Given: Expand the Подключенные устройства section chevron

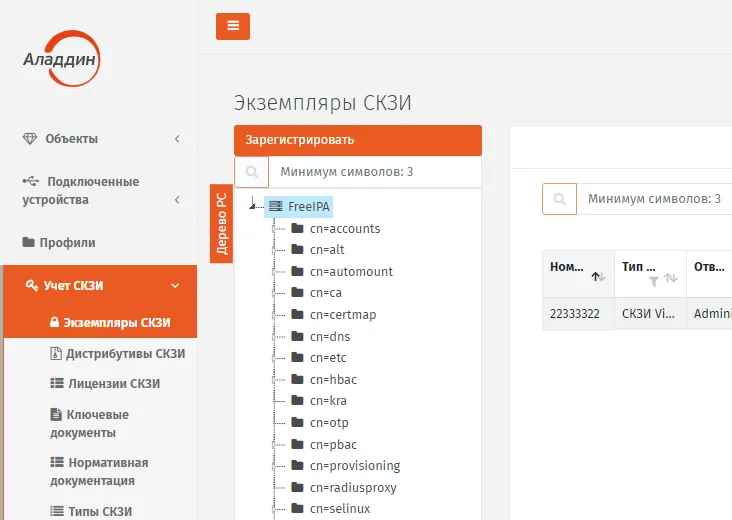Looking at the screenshot, I should coord(177,200).
